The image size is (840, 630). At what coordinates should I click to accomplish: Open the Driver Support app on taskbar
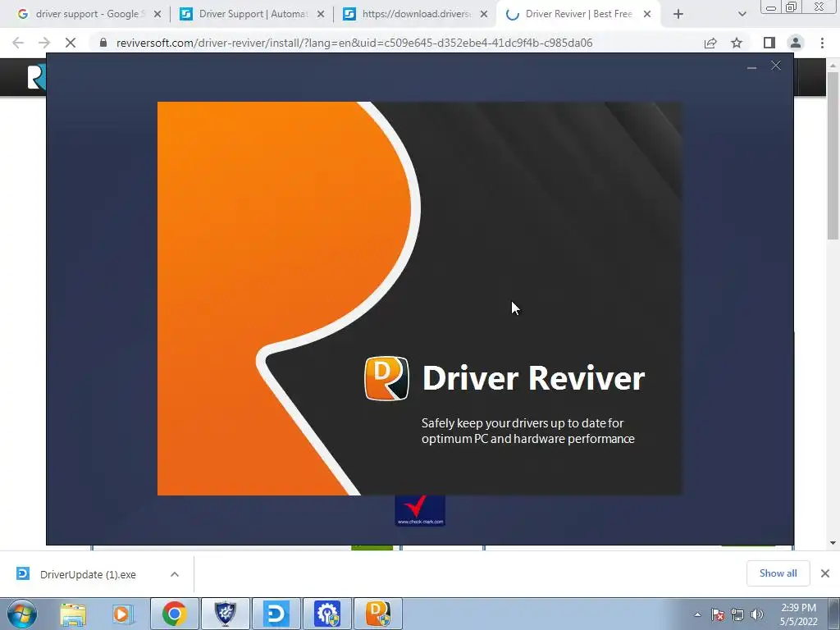coord(276,614)
